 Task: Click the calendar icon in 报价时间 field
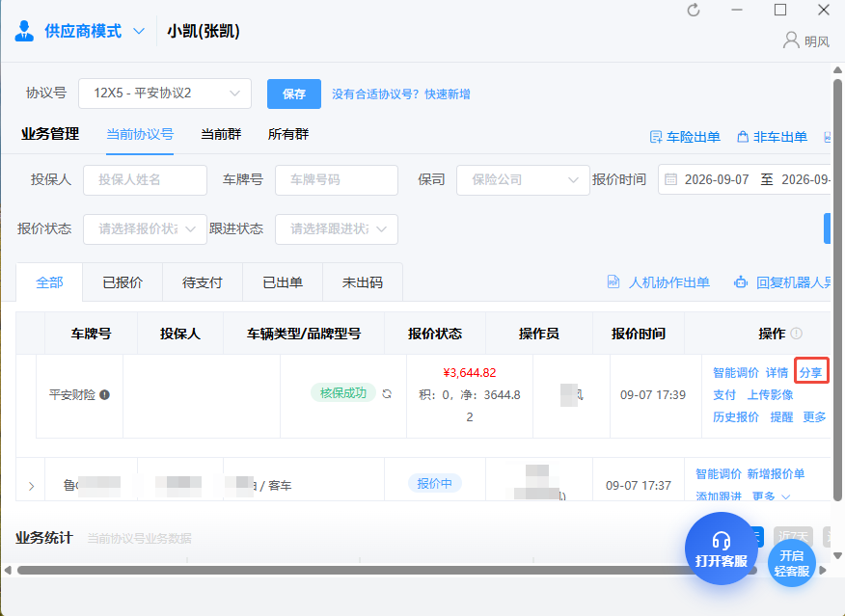pyautogui.click(x=670, y=179)
